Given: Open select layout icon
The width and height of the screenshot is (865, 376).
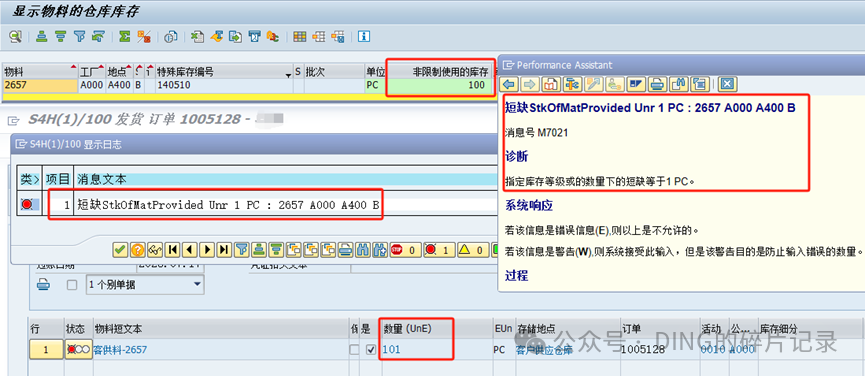Looking at the screenshot, I should (318, 37).
